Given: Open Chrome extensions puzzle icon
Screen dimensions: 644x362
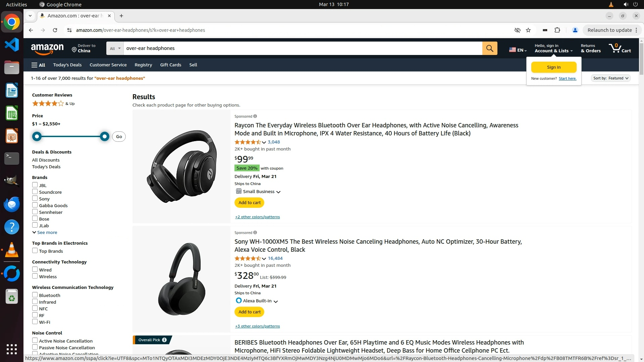Looking at the screenshot, I should pos(557,30).
